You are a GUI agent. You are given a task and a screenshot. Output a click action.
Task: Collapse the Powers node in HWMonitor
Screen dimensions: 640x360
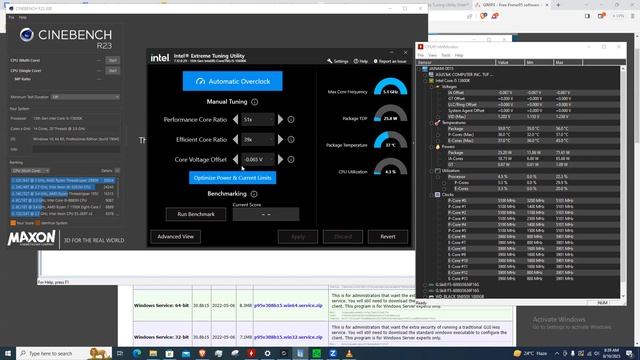431,147
